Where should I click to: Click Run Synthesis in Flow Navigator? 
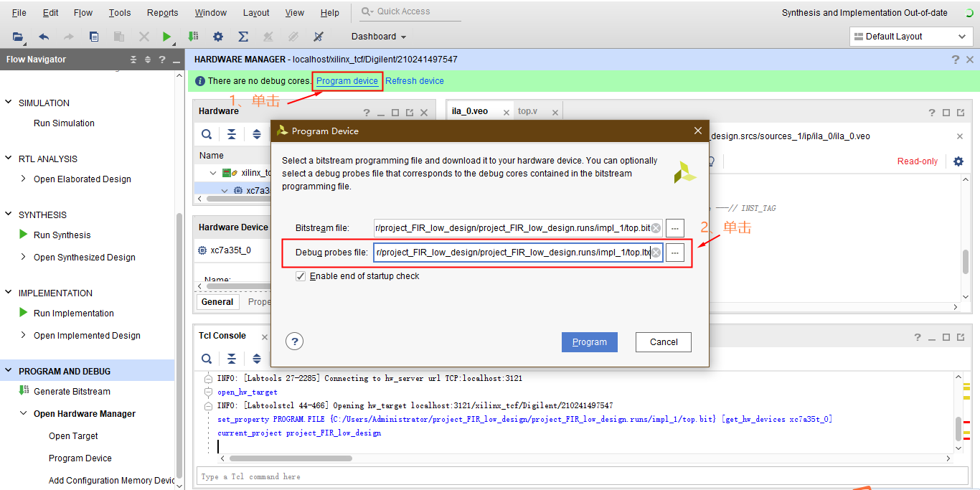[62, 235]
